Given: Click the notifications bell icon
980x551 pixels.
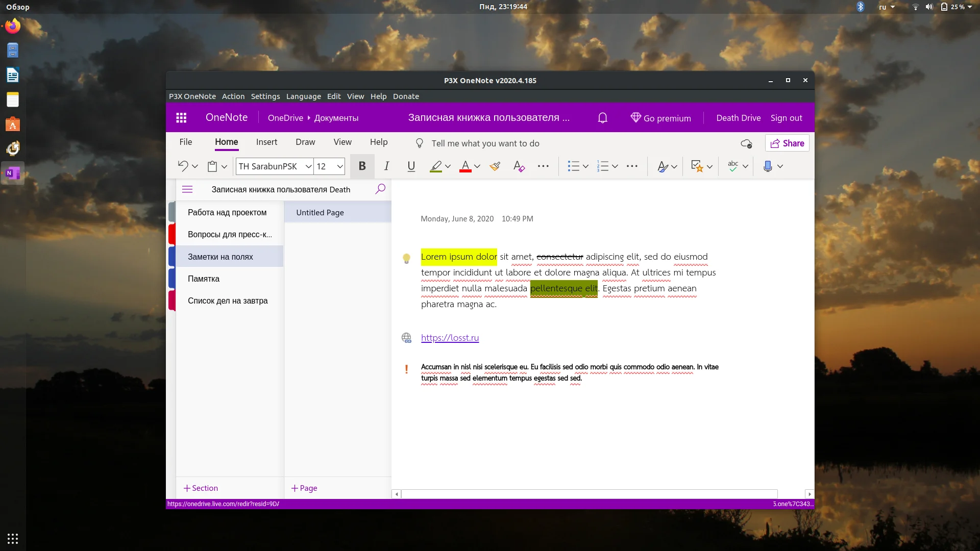Looking at the screenshot, I should [602, 118].
